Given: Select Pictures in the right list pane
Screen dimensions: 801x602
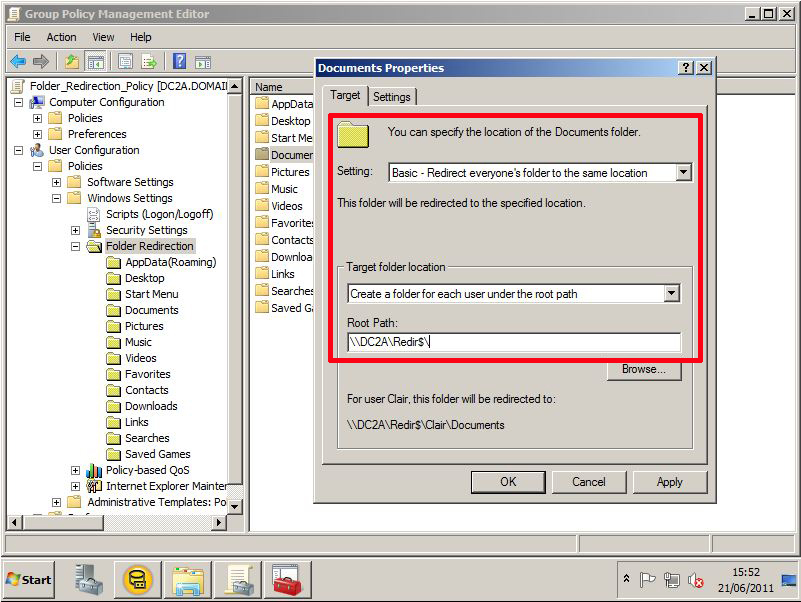Looking at the screenshot, I should (290, 172).
